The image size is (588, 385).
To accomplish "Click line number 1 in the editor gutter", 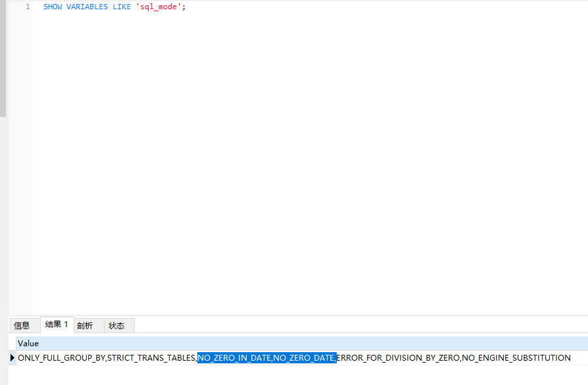I will pos(28,7).
